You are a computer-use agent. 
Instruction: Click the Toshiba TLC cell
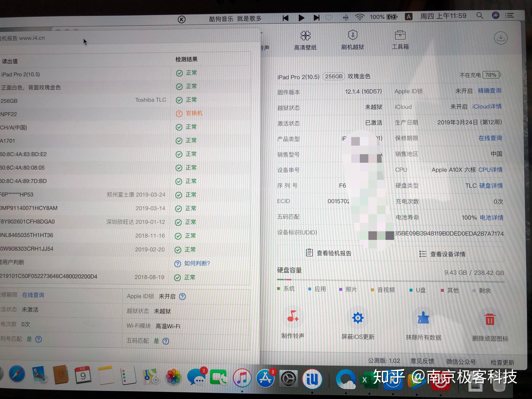tap(151, 100)
